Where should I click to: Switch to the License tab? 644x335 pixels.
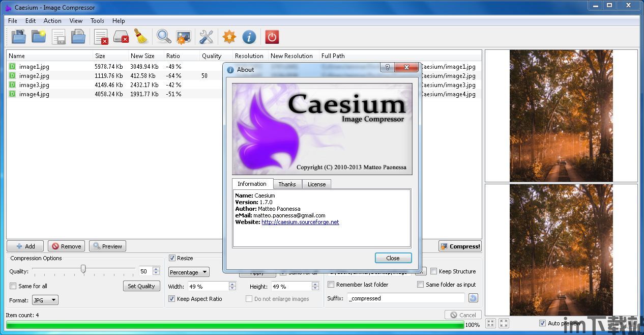[316, 184]
